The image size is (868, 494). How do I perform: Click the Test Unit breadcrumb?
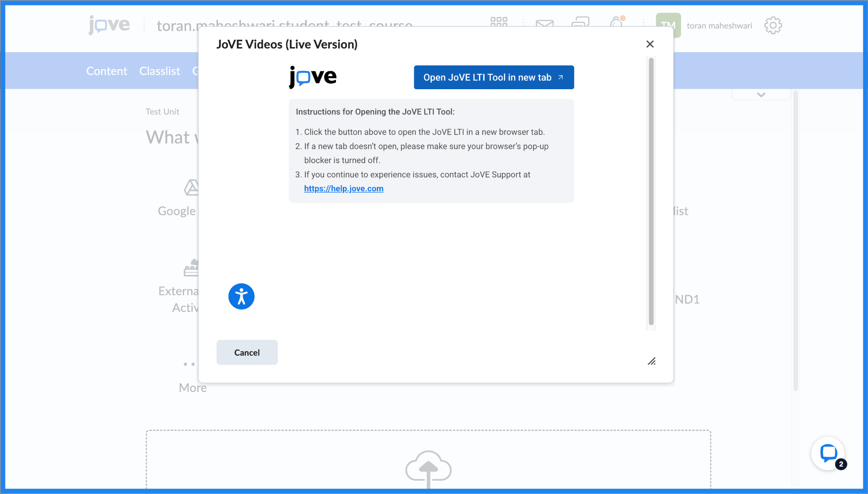(162, 112)
